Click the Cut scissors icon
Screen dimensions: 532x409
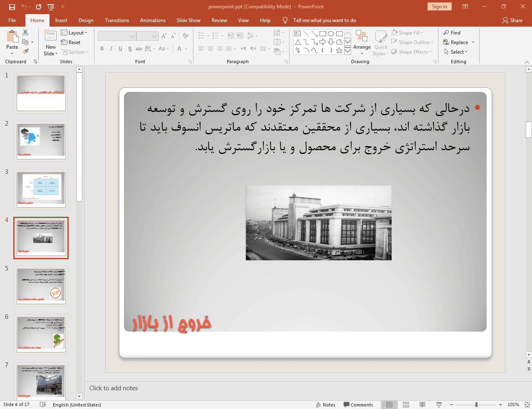tap(25, 32)
